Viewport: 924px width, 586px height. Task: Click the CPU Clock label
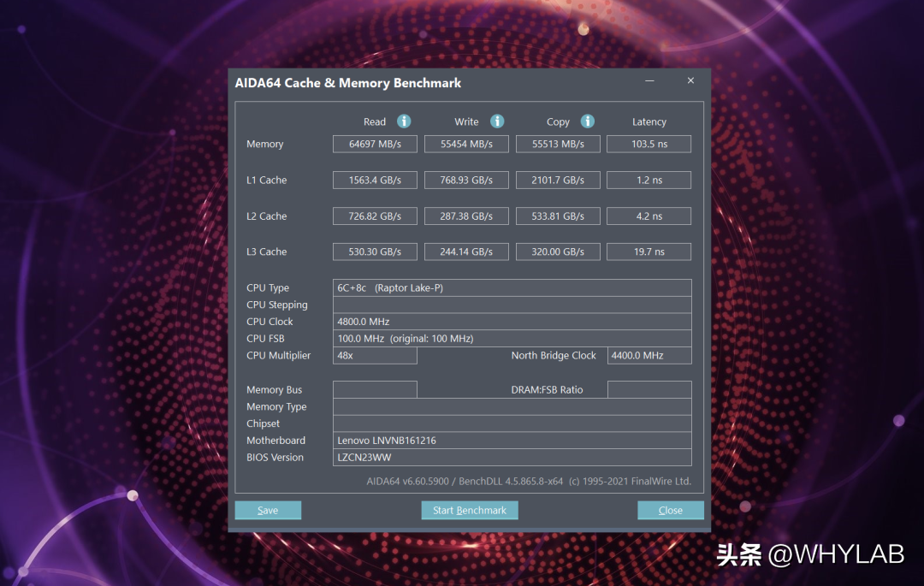[269, 322]
